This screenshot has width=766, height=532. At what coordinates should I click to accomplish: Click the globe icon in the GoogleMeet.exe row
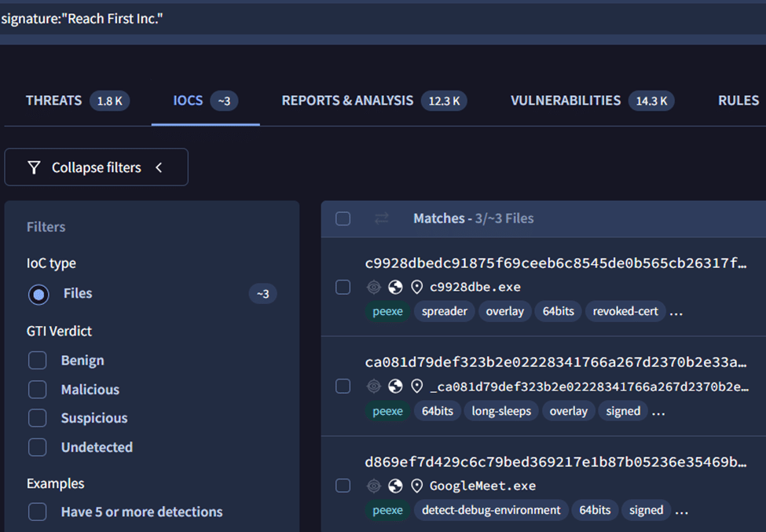[395, 486]
